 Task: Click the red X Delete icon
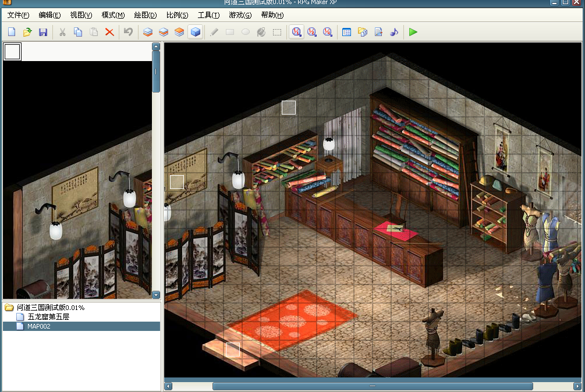(x=109, y=32)
